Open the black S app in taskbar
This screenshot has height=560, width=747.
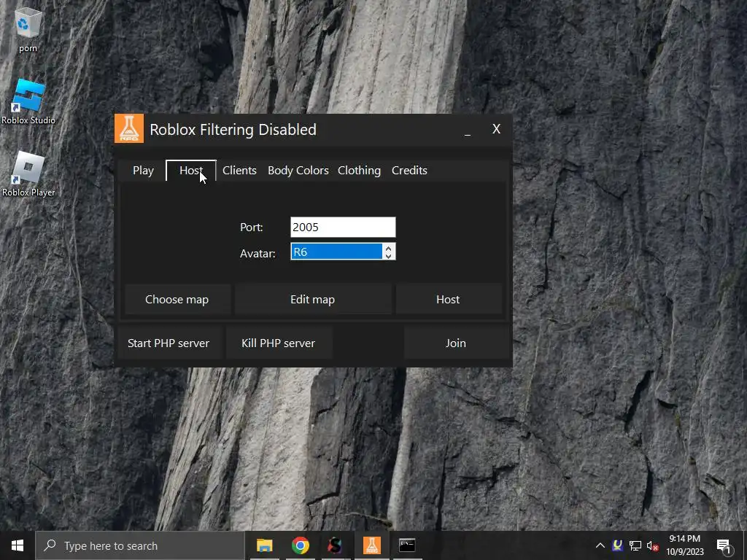coord(336,545)
